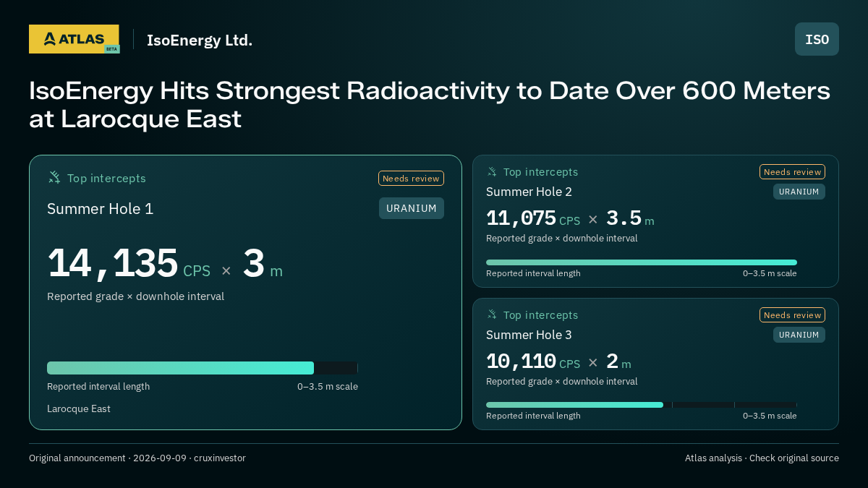Click Reported grade × downhole interval under 14,135
This screenshot has height=488, width=868.
[x=135, y=296]
